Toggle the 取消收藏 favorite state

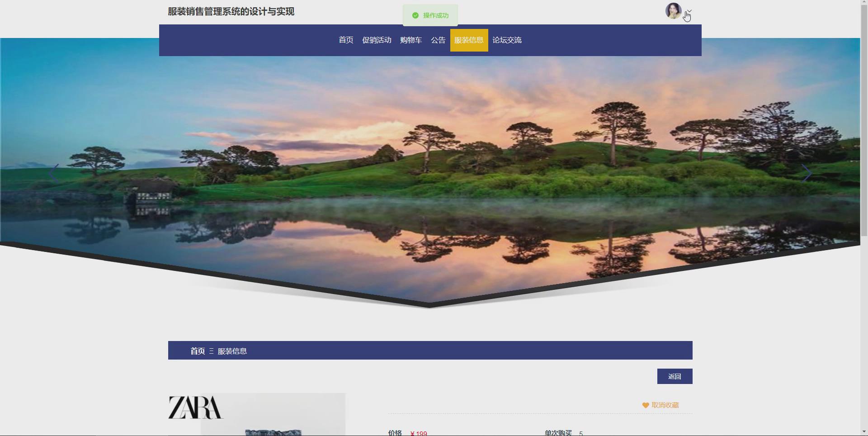(x=665, y=405)
